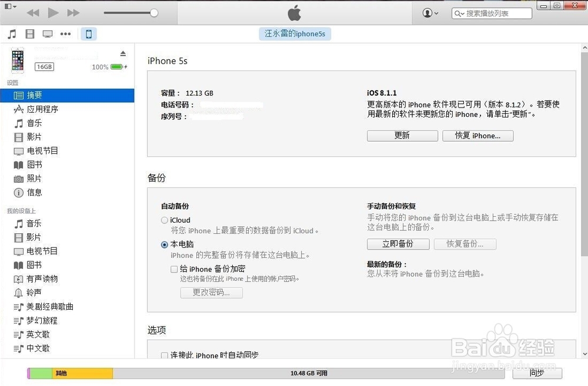Click the 恢复备份... button

click(465, 244)
